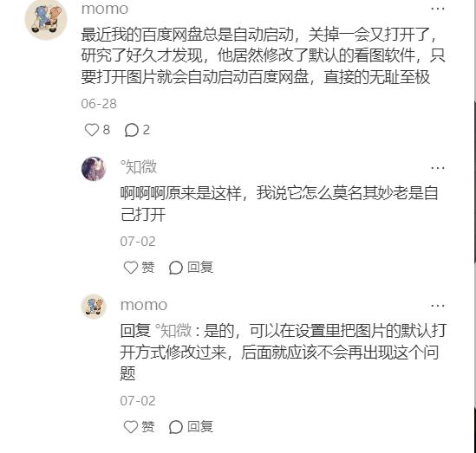Click the momo username on the second reply
476x453 pixels.
pos(144,305)
